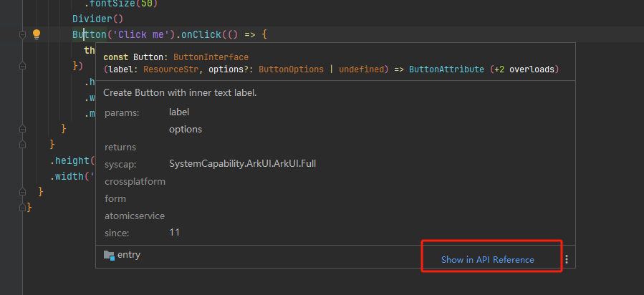Click ButtonInterface type in tooltip header
The height and width of the screenshot is (295, 644).
(x=211, y=57)
